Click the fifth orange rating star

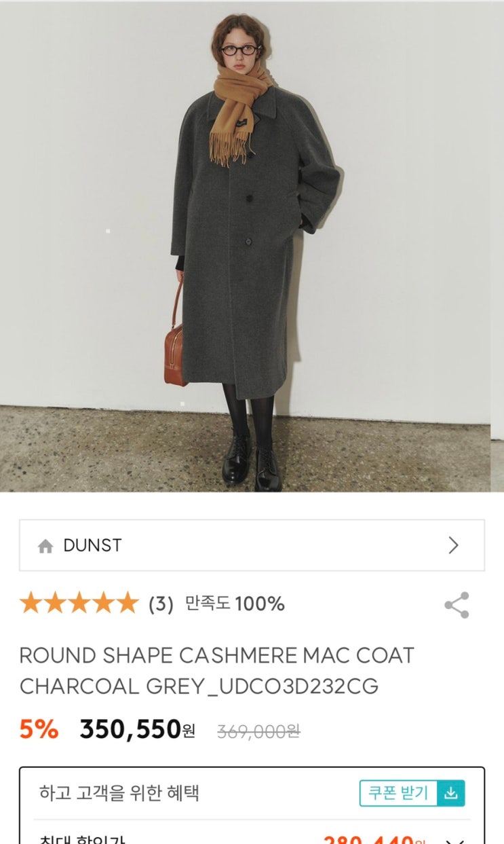point(126,603)
